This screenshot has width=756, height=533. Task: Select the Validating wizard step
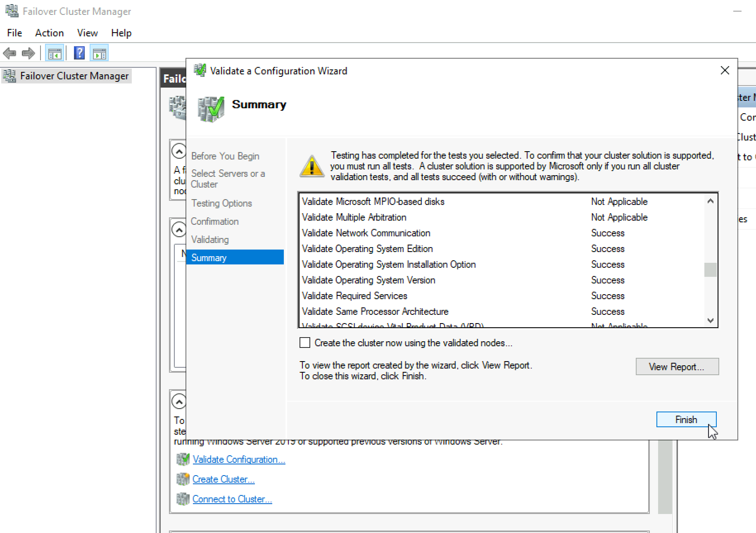point(210,240)
